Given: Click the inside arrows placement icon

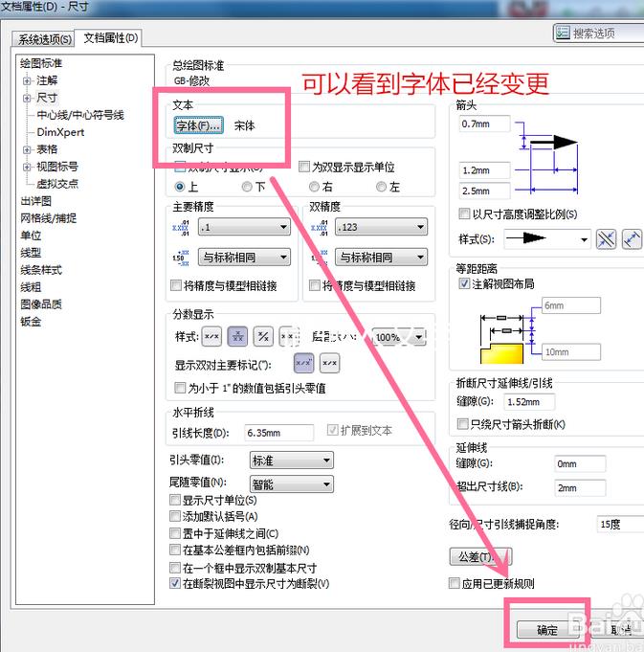Looking at the screenshot, I should coord(606,239).
